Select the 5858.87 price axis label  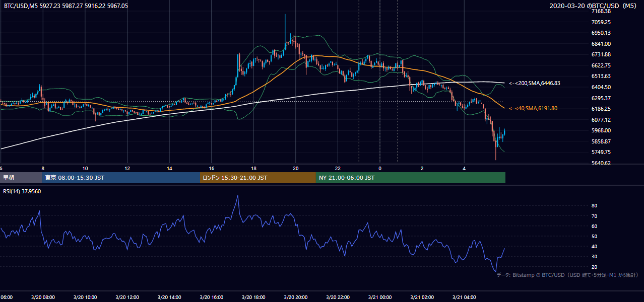point(601,141)
